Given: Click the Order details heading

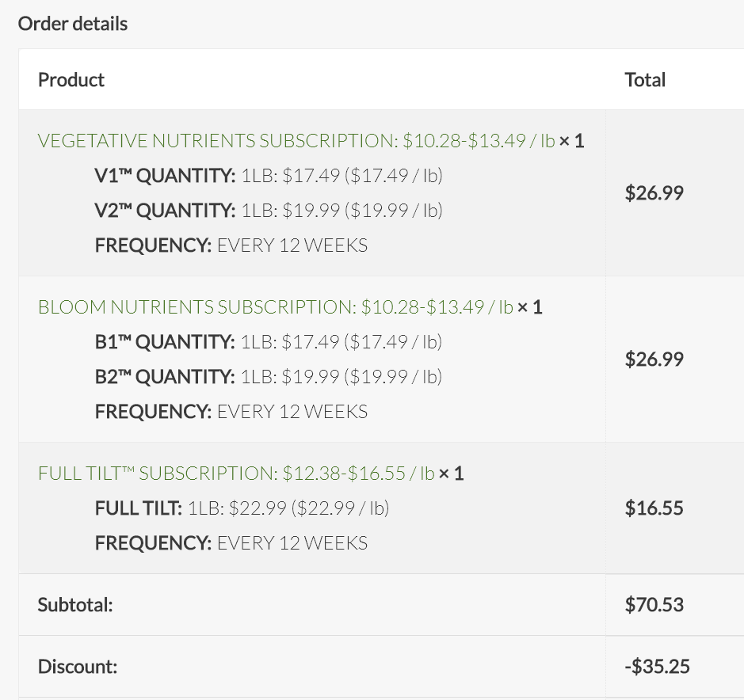Looking at the screenshot, I should pos(73,24).
